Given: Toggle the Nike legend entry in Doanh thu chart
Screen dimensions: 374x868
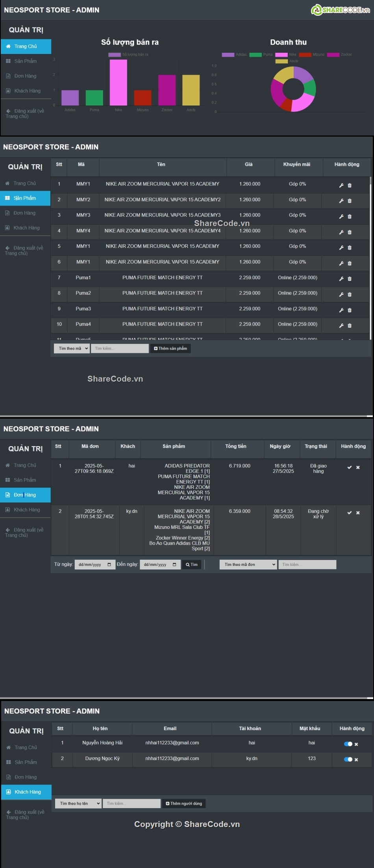Looking at the screenshot, I should tap(286, 55).
